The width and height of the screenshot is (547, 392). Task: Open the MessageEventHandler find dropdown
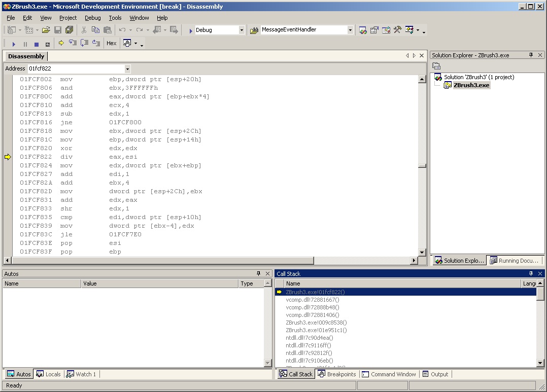coord(350,30)
